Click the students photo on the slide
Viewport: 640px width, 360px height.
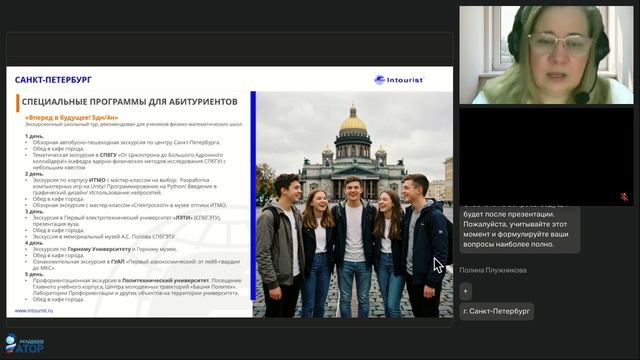click(x=353, y=204)
